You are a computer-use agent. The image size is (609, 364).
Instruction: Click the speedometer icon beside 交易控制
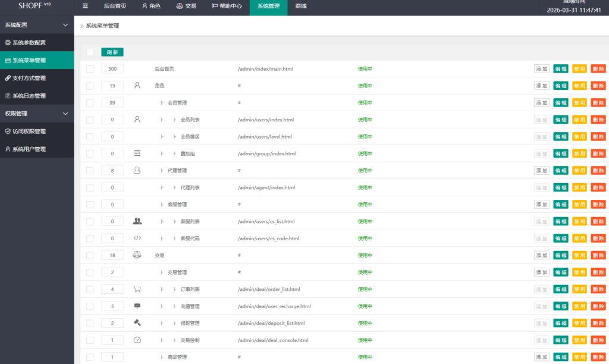point(137,340)
